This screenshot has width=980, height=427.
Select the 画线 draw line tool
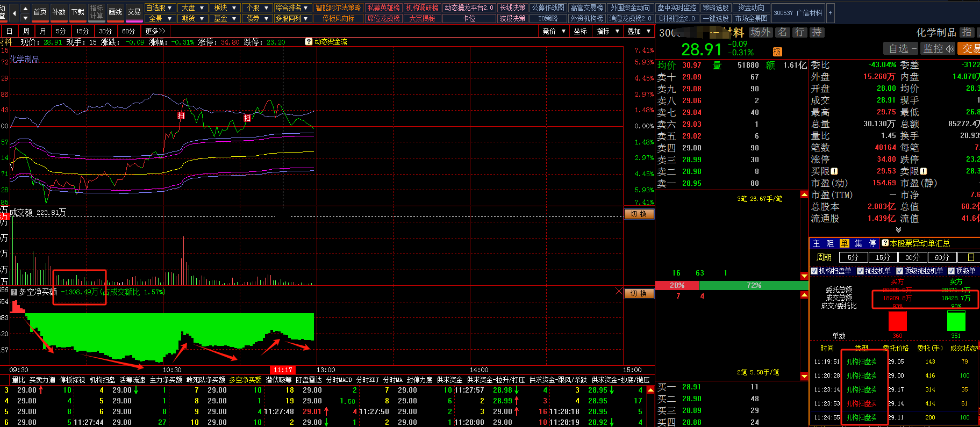(x=116, y=12)
